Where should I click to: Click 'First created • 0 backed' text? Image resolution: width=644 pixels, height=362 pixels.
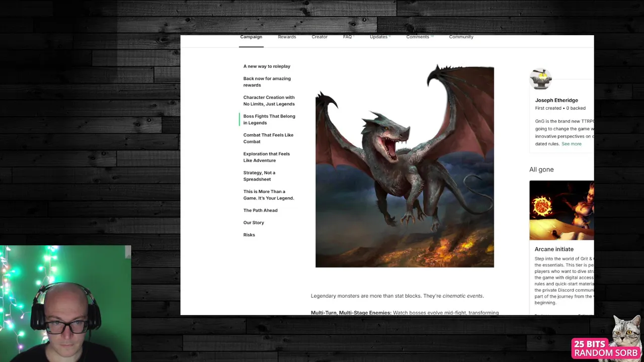pyautogui.click(x=560, y=108)
